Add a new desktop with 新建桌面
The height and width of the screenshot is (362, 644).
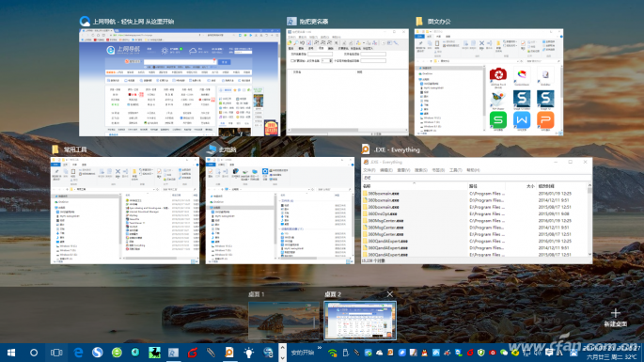pyautogui.click(x=615, y=318)
